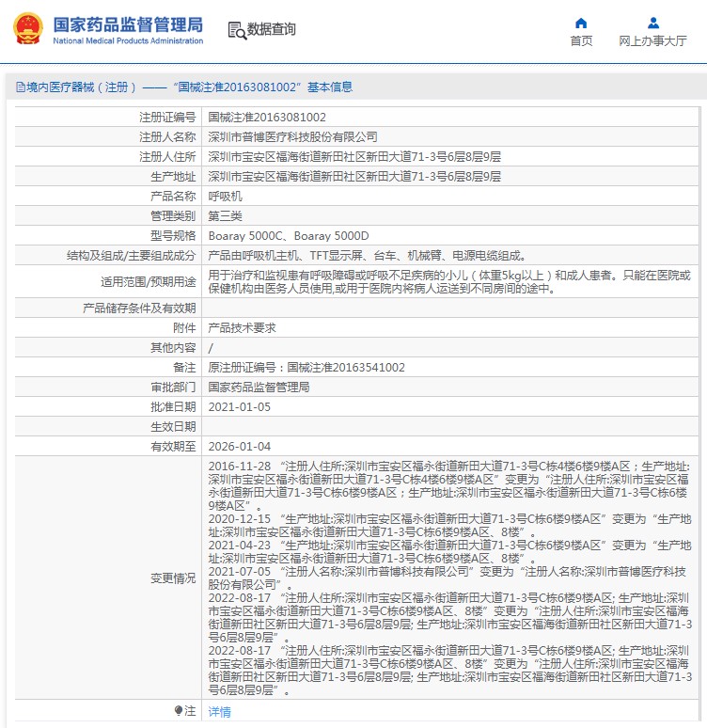Click the data query magnifier icon
The height and width of the screenshot is (728, 707).
pos(237,30)
